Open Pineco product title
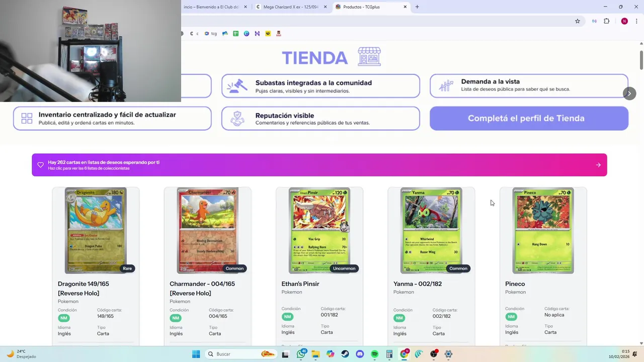 [x=515, y=284]
